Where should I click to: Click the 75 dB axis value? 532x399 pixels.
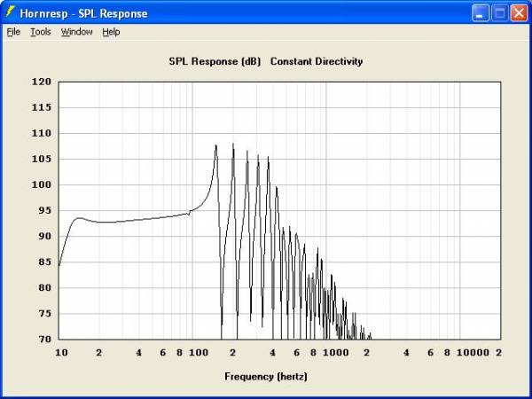coord(44,314)
